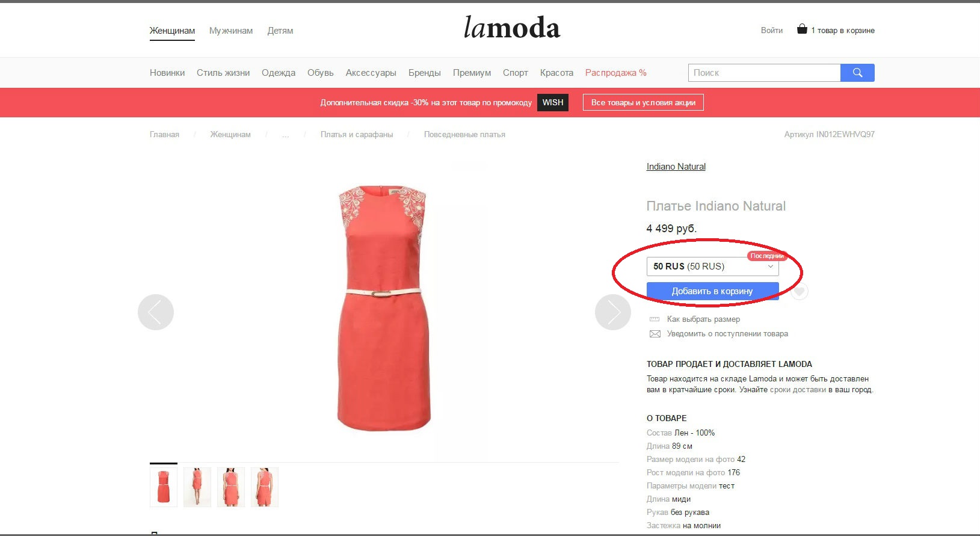The height and width of the screenshot is (536, 980).
Task: Show previous product photo arrow
Action: 156,312
